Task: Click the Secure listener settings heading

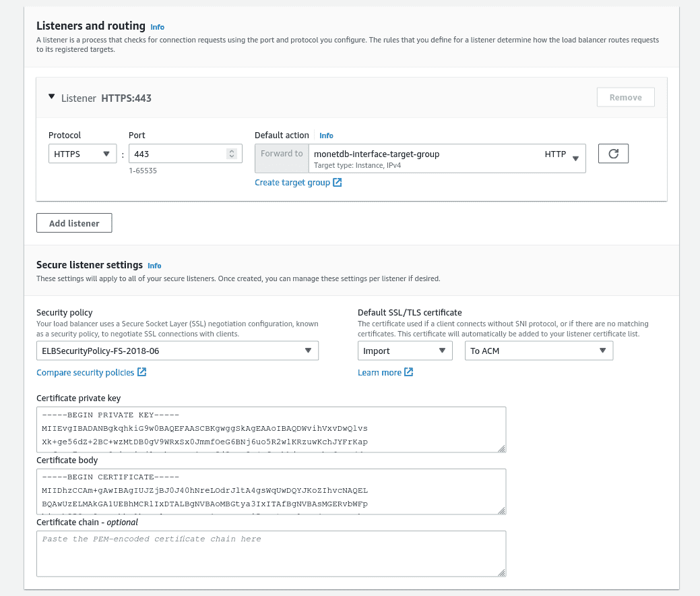Action: [x=90, y=265]
